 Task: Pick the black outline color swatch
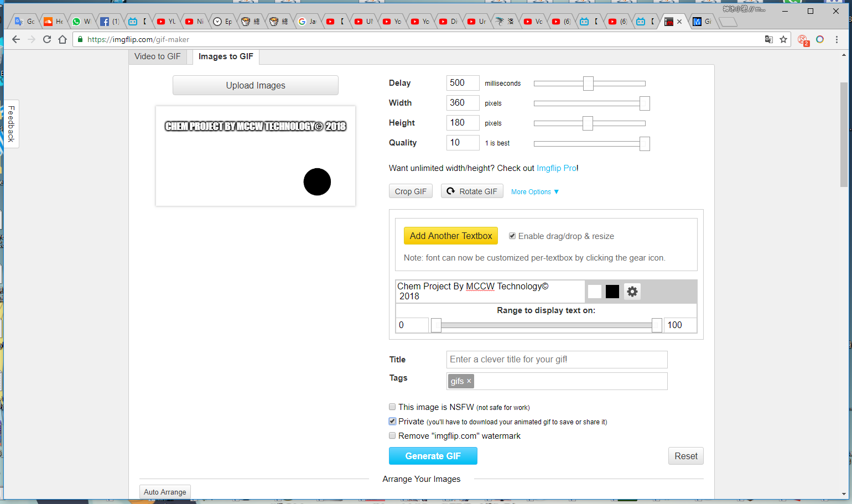(612, 292)
